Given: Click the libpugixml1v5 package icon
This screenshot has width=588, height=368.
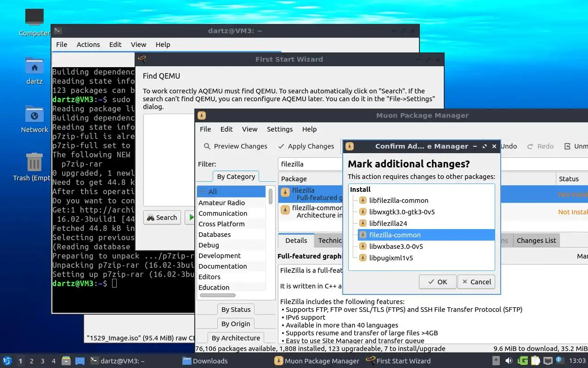Looking at the screenshot, I should coord(363,258).
